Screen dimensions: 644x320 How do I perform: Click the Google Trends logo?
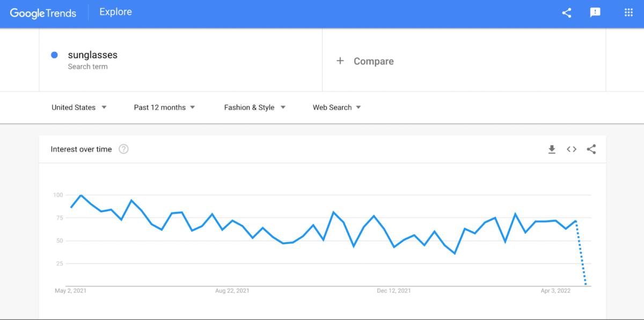(43, 13)
